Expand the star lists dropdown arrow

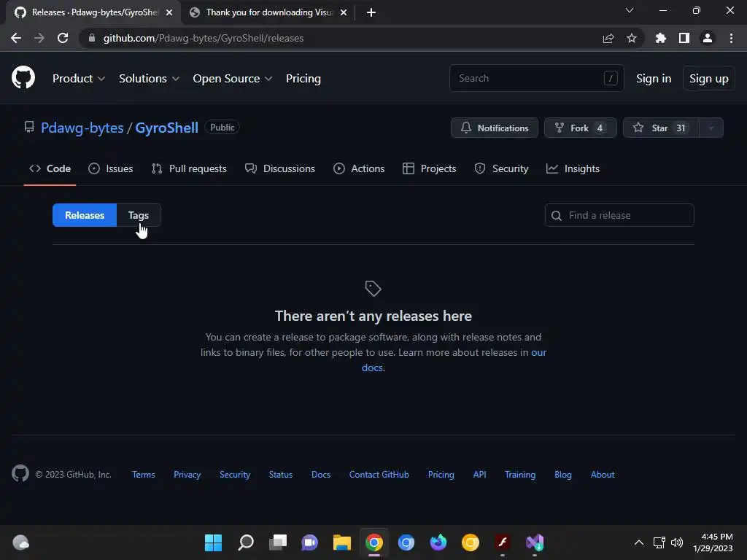(x=711, y=128)
